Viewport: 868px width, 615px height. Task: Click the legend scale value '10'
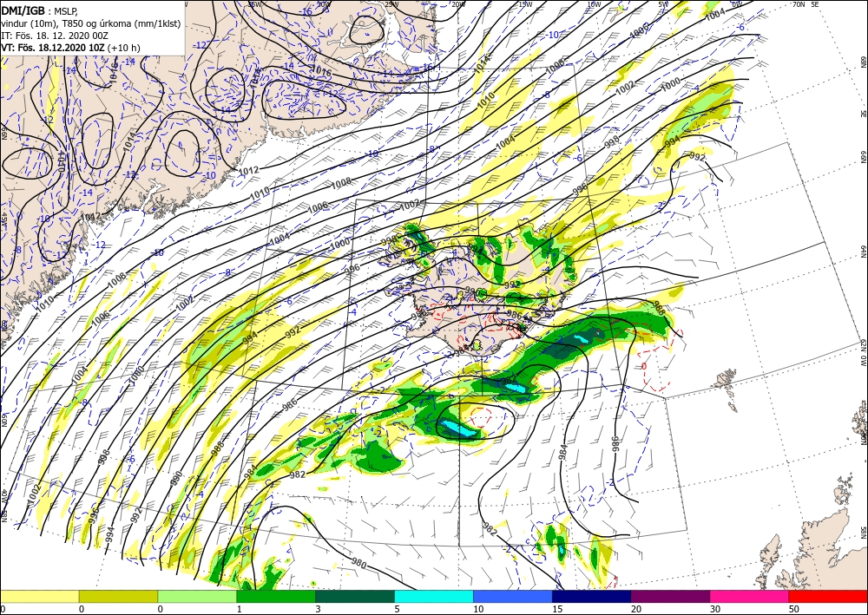[x=477, y=609]
